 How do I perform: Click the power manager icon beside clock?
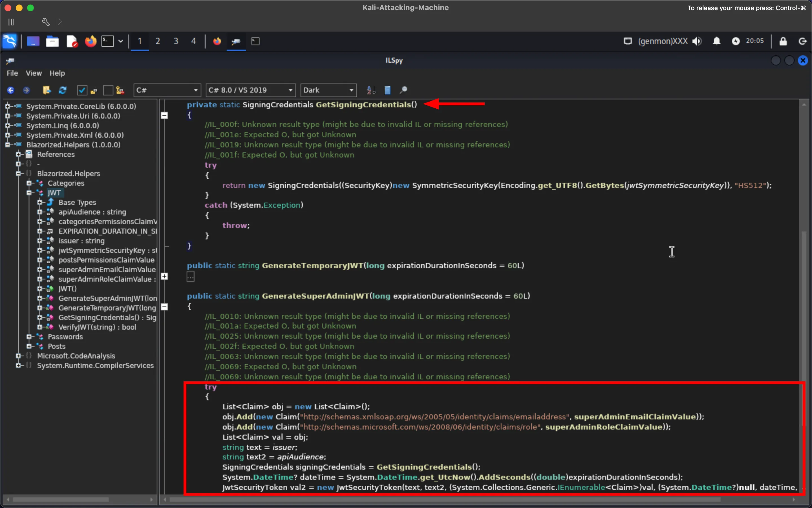[736, 41]
